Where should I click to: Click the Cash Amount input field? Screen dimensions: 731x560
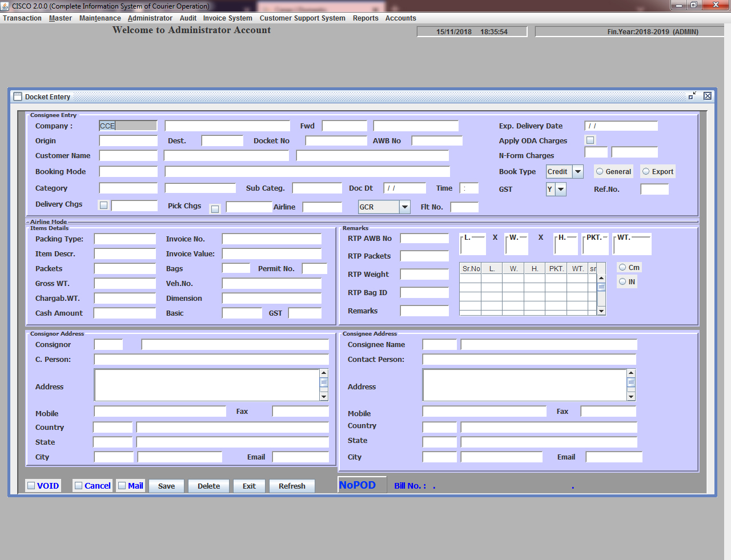125,313
